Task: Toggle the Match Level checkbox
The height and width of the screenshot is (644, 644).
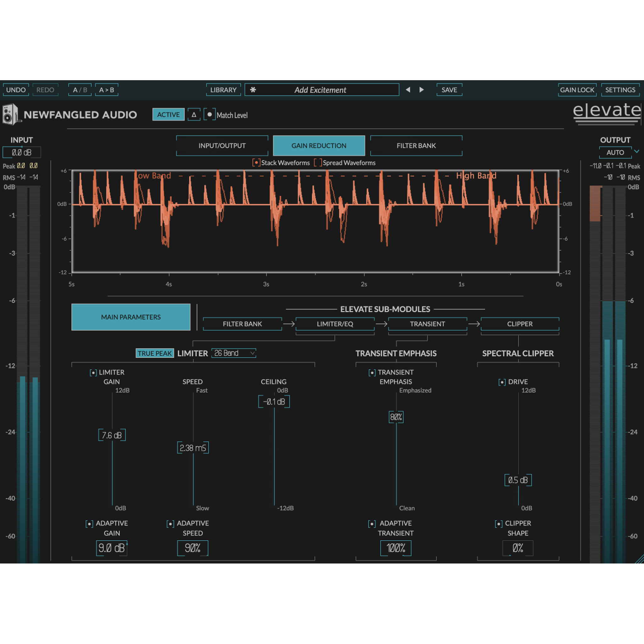Action: [x=210, y=115]
